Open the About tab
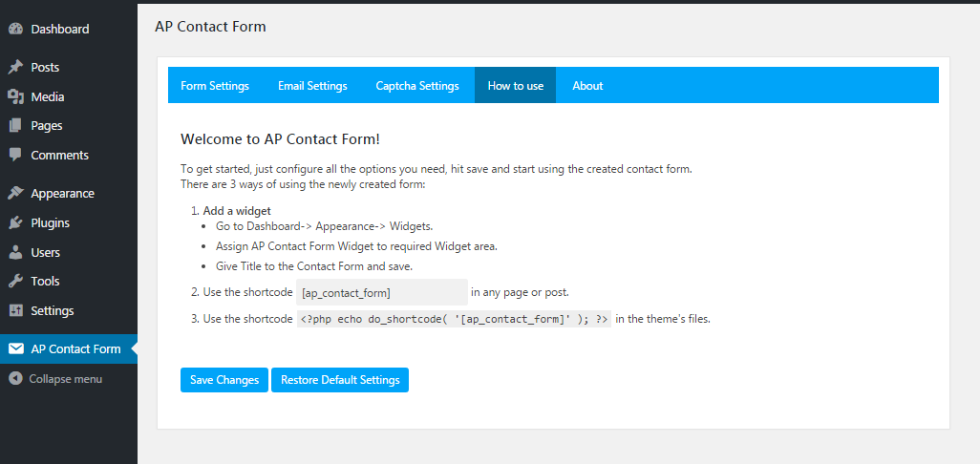The image size is (980, 464). coord(587,86)
